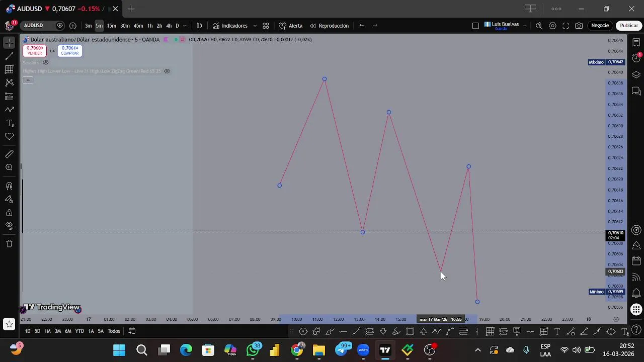This screenshot has height=362, width=644.
Task: Hide all drawings with eye icon
Action: coord(9,226)
